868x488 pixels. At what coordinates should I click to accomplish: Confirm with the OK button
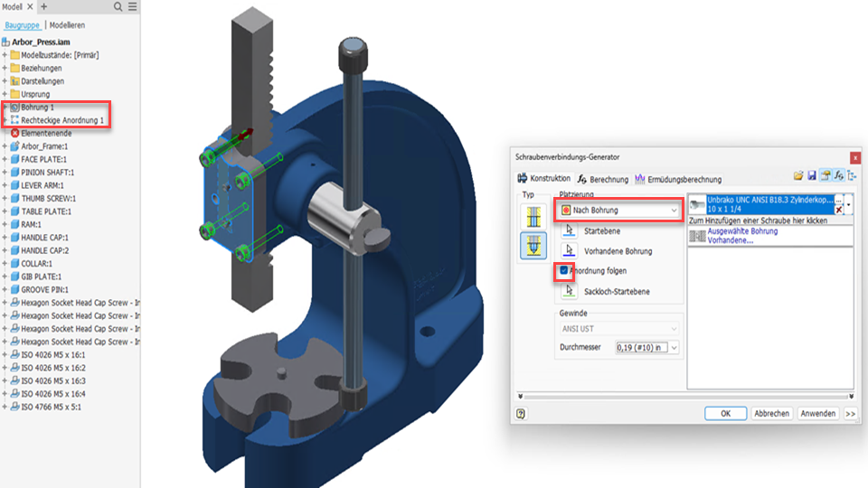point(725,413)
